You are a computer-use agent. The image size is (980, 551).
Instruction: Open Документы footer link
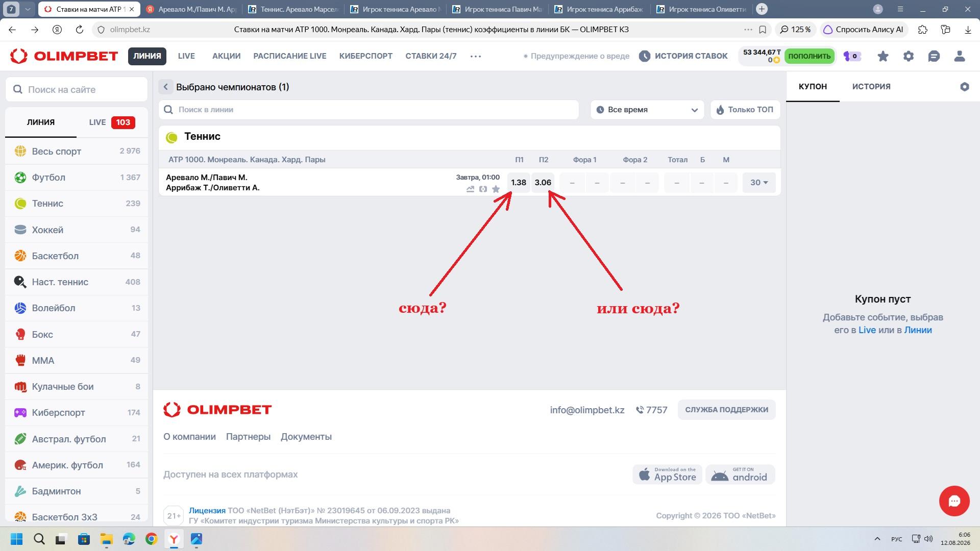306,437
